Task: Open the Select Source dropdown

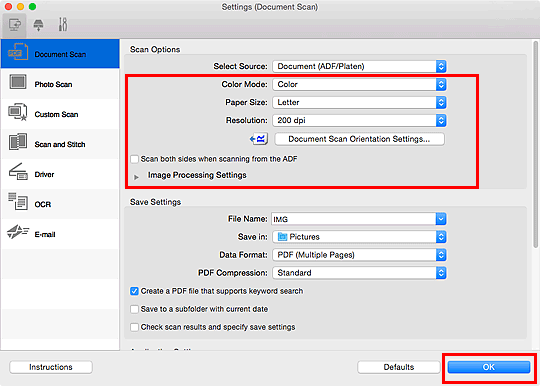Action: tap(359, 66)
